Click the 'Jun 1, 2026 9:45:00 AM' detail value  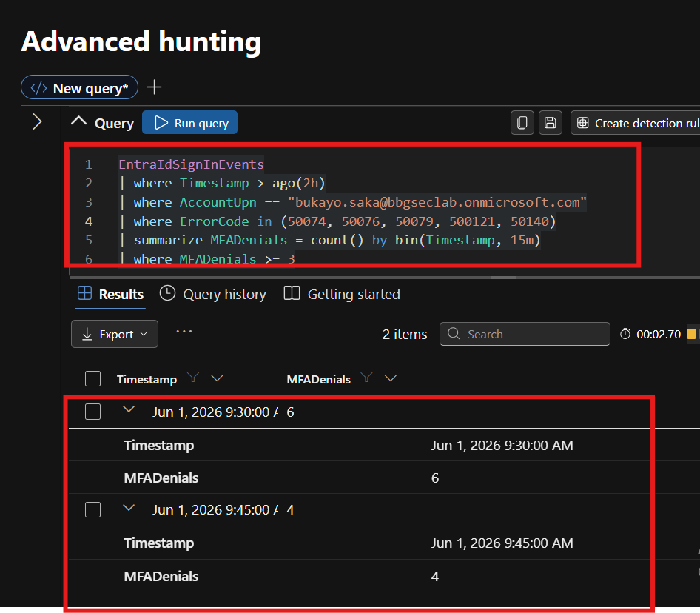pyautogui.click(x=502, y=543)
